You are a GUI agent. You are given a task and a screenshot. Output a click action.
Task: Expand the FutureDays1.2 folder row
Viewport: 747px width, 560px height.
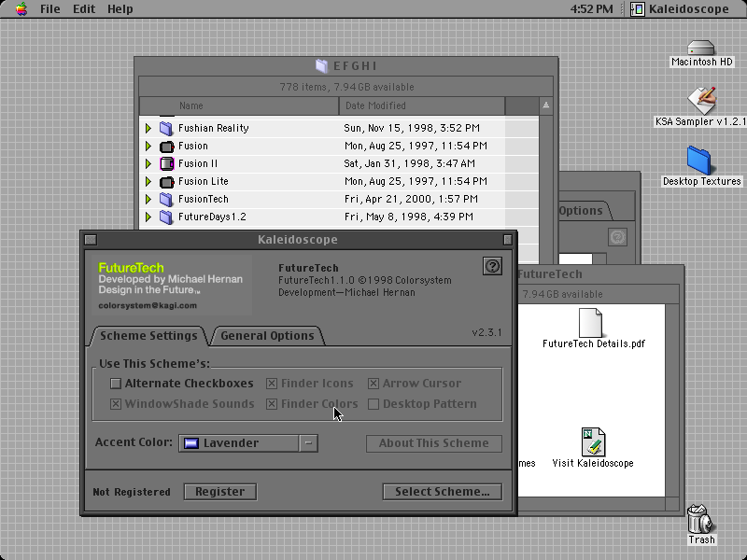(x=148, y=217)
